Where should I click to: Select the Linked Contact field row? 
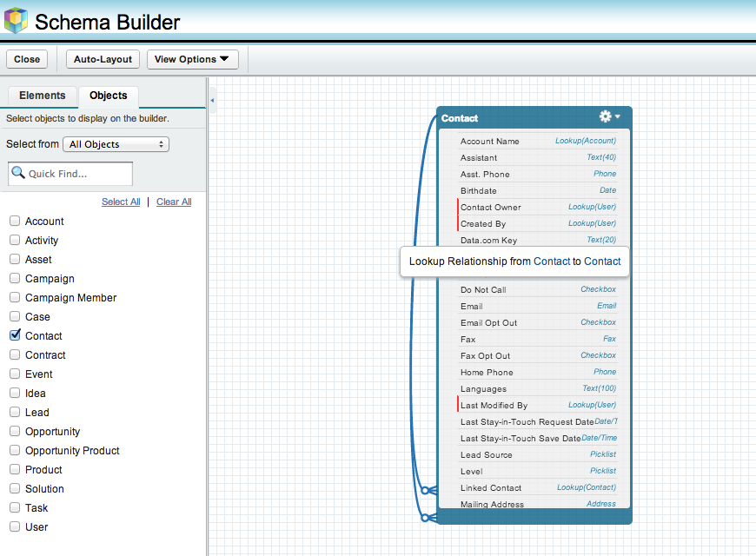tap(537, 487)
